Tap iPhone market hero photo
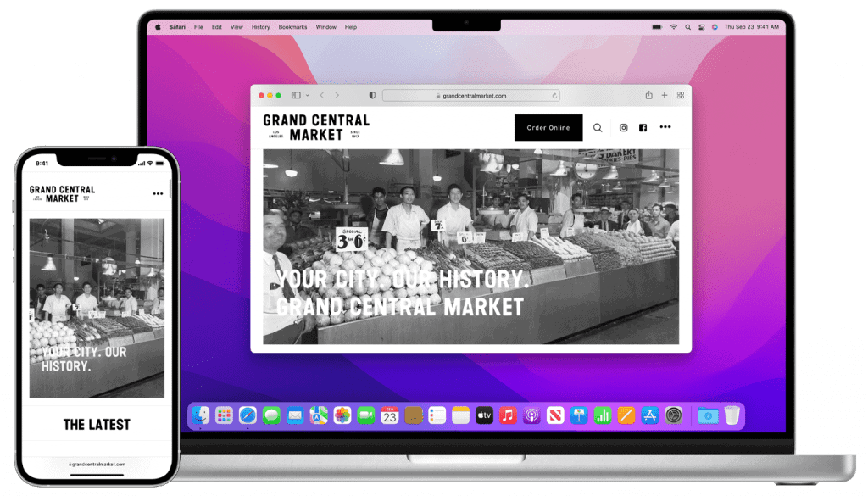The height and width of the screenshot is (496, 868). pos(97,308)
